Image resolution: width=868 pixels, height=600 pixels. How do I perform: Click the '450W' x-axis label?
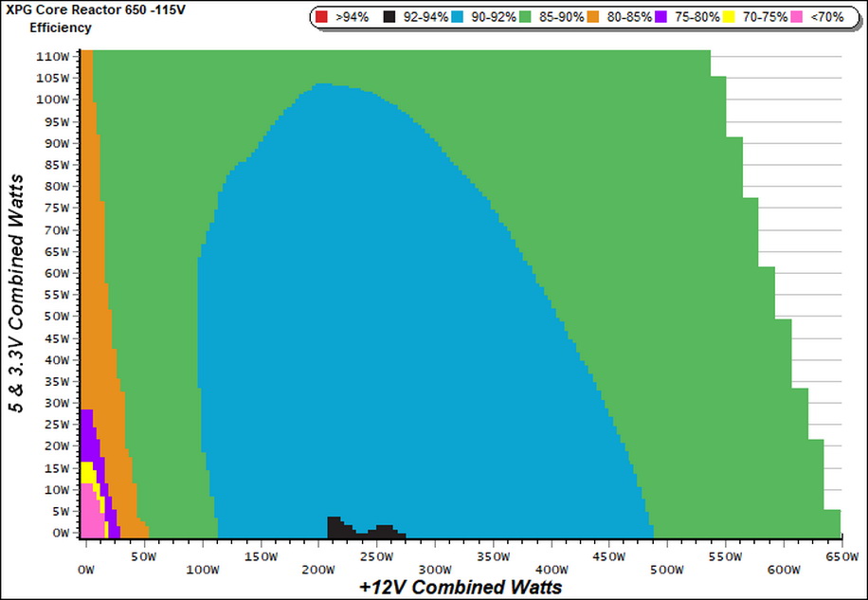pos(609,556)
